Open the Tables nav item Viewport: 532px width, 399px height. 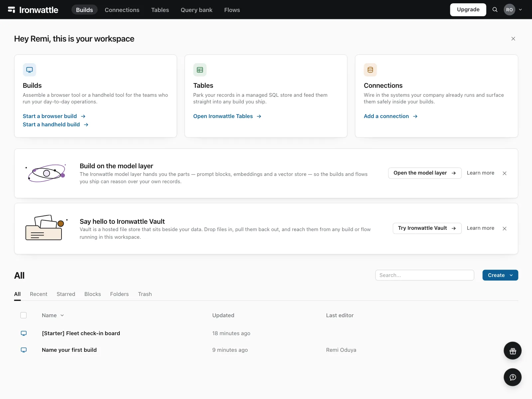tap(160, 10)
